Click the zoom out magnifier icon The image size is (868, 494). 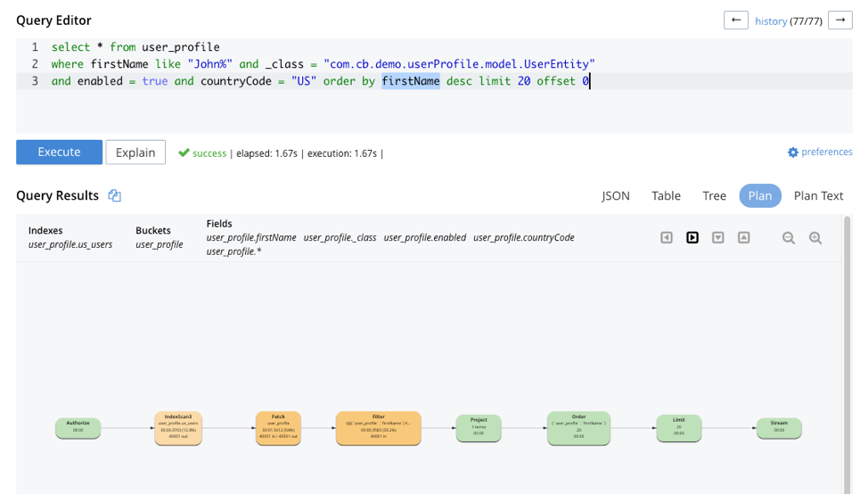click(x=788, y=238)
